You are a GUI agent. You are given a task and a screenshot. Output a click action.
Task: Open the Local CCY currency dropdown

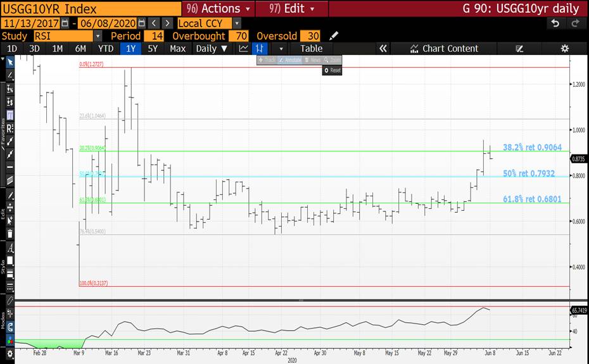click(x=237, y=23)
